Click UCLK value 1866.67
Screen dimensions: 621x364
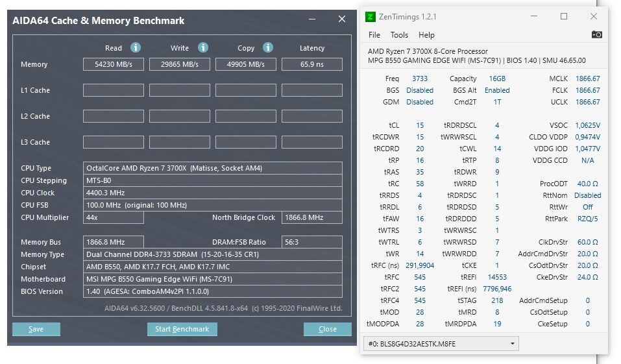(x=588, y=102)
